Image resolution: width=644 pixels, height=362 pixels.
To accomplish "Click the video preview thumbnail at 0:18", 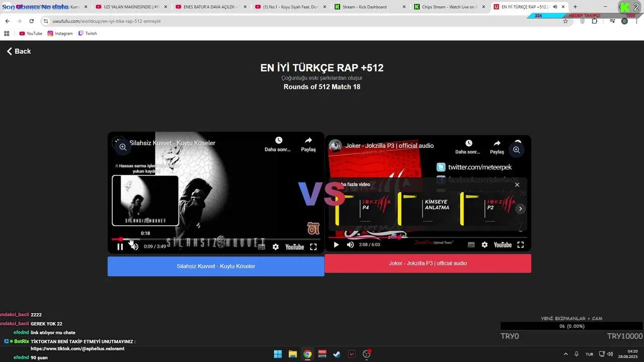I will point(145,201).
